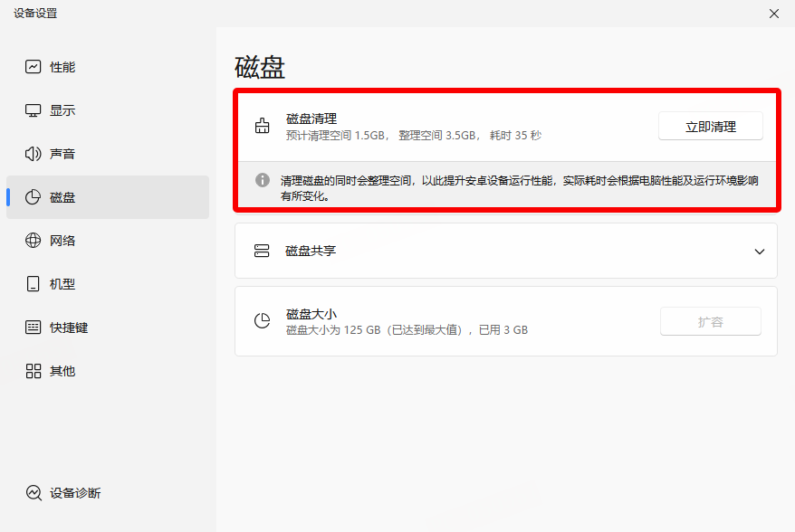Click the 磁盘共享 drive icon
This screenshot has width=795, height=532.
pyautogui.click(x=263, y=251)
